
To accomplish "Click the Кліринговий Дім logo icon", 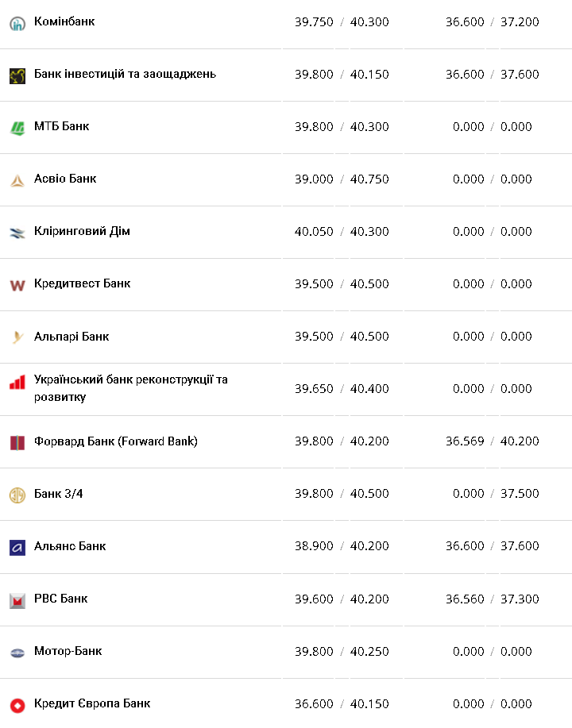I will [17, 233].
